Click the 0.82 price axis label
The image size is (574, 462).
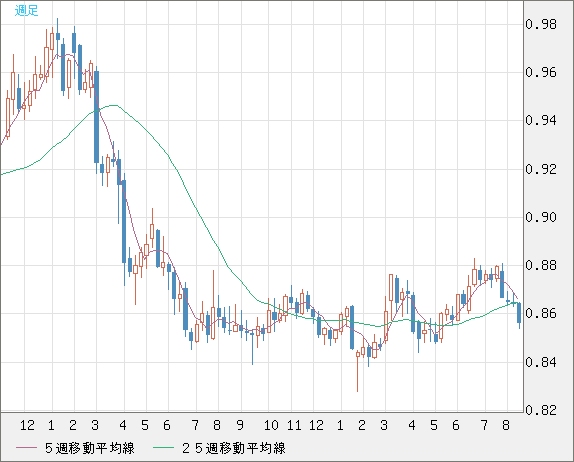(541, 410)
